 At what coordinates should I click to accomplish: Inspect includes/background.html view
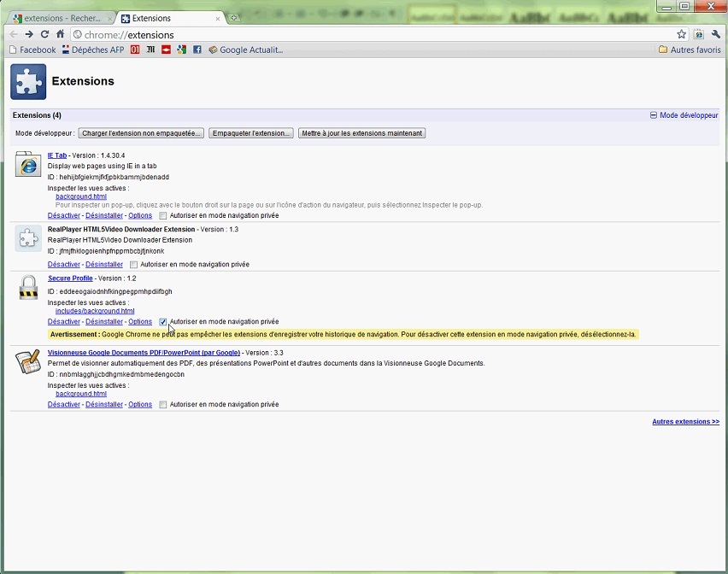pyautogui.click(x=95, y=311)
